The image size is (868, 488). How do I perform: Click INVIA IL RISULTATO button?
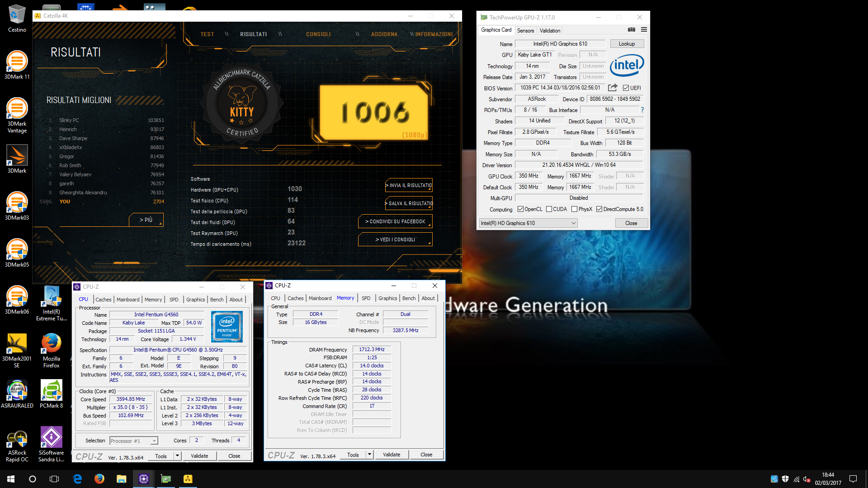click(409, 185)
